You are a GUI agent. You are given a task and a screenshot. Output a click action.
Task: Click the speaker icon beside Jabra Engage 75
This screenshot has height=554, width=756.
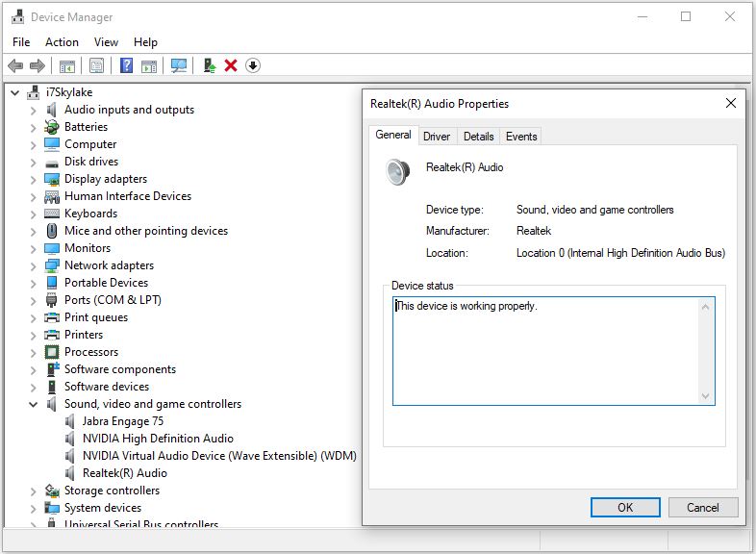(70, 421)
